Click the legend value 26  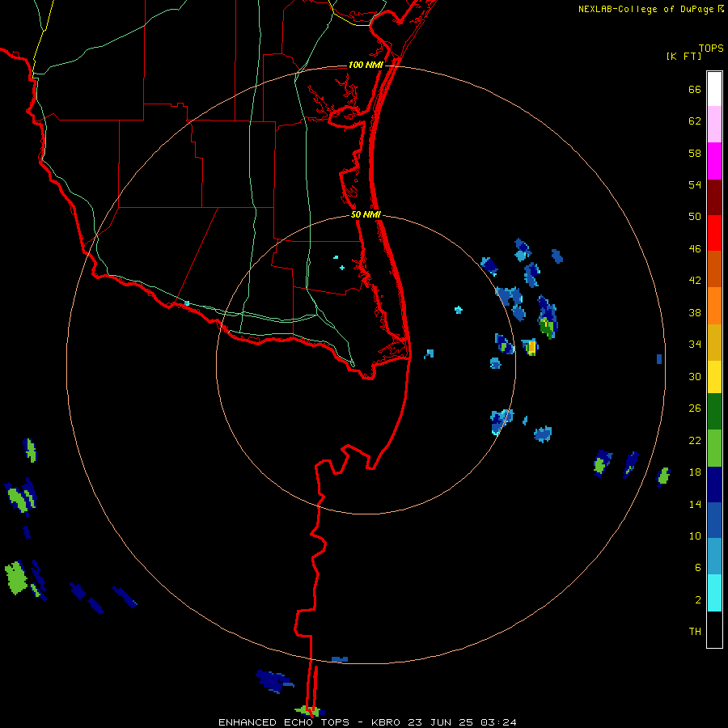click(x=695, y=408)
